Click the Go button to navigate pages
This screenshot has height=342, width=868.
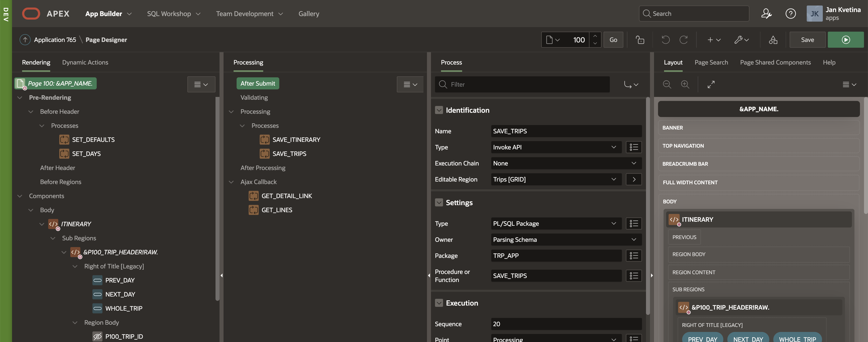click(x=613, y=40)
